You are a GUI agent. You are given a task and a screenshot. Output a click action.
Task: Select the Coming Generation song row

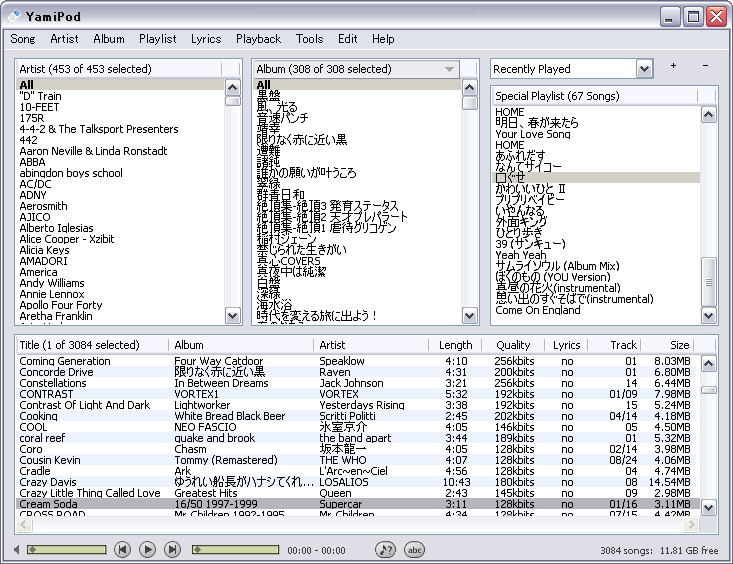point(358,361)
